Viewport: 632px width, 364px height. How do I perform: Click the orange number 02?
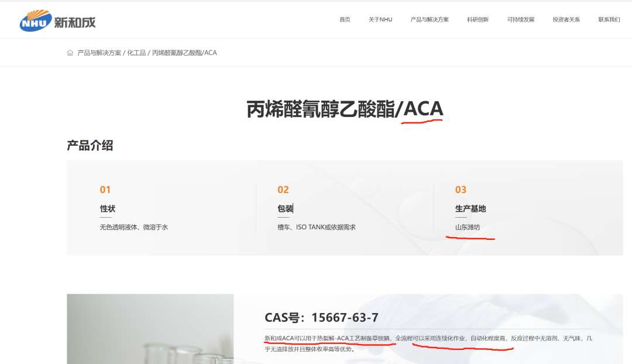pos(283,190)
